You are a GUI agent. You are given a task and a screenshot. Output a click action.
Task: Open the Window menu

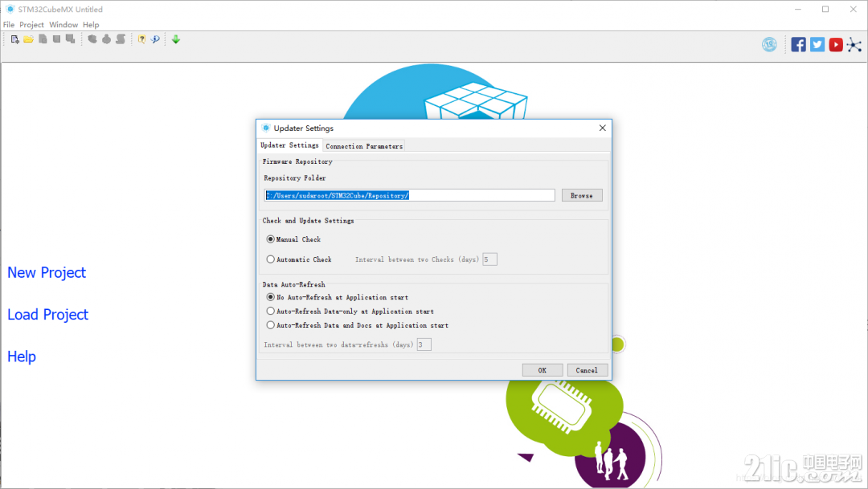coord(63,24)
